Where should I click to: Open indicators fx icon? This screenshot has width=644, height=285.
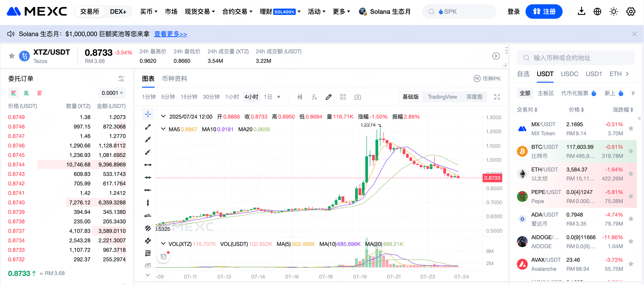[314, 97]
